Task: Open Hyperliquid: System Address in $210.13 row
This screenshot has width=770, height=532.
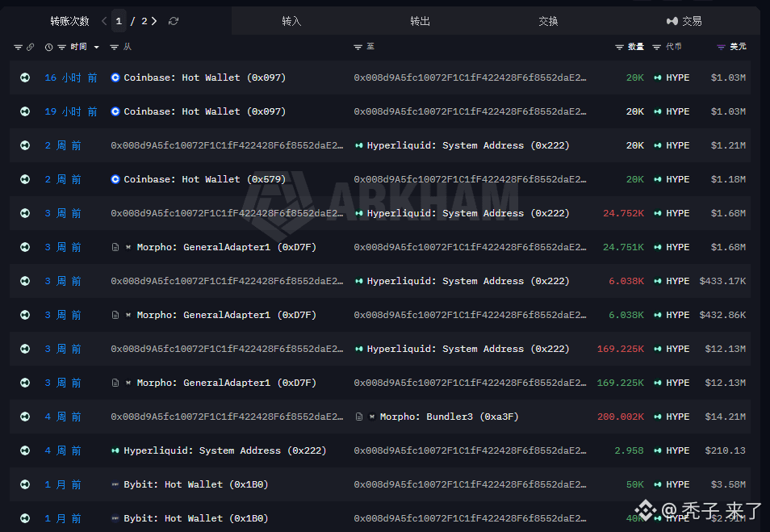Action: (225, 450)
